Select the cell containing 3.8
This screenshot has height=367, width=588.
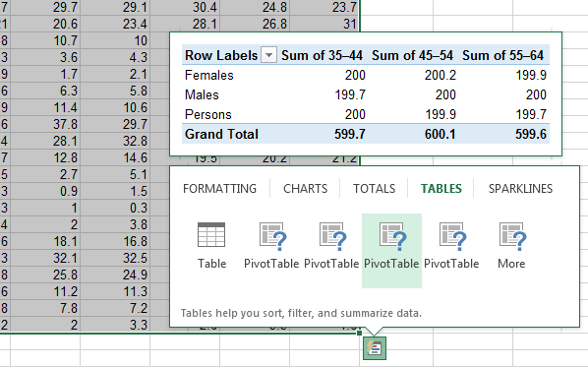point(115,224)
